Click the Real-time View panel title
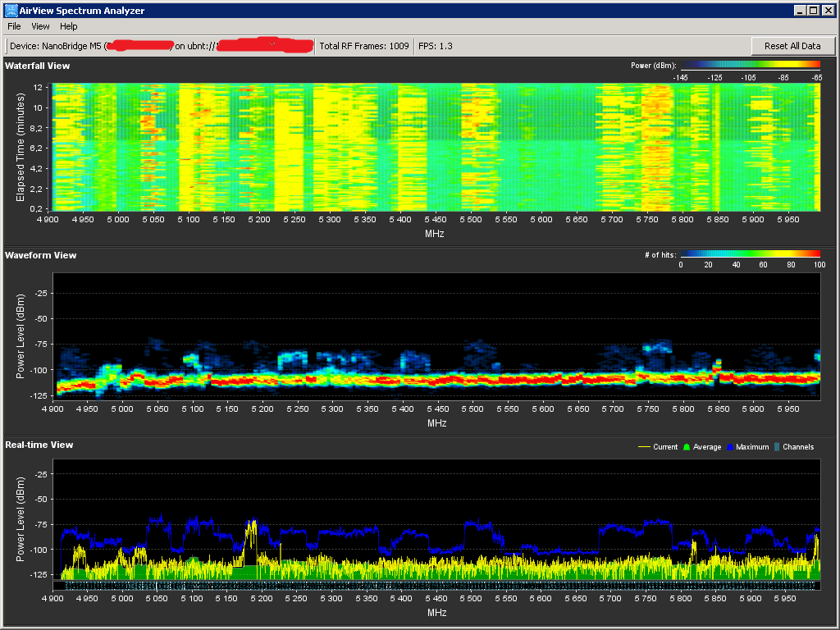Image resolution: width=840 pixels, height=630 pixels. [39, 445]
